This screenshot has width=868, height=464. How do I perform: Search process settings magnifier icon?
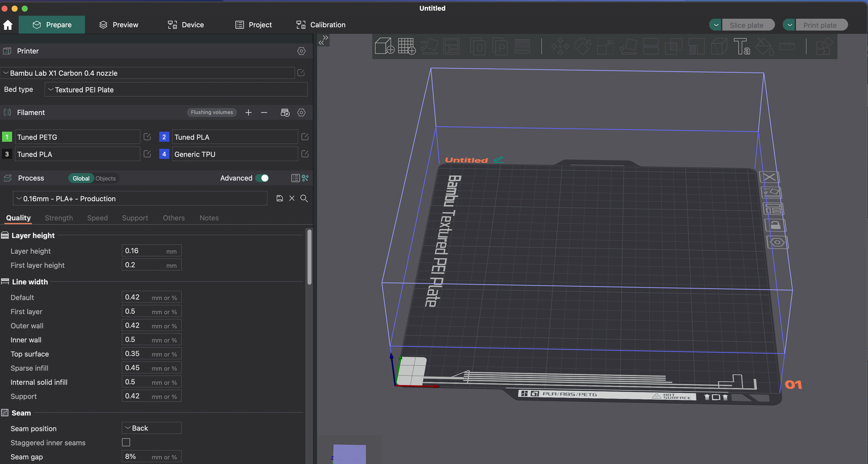pyautogui.click(x=304, y=198)
